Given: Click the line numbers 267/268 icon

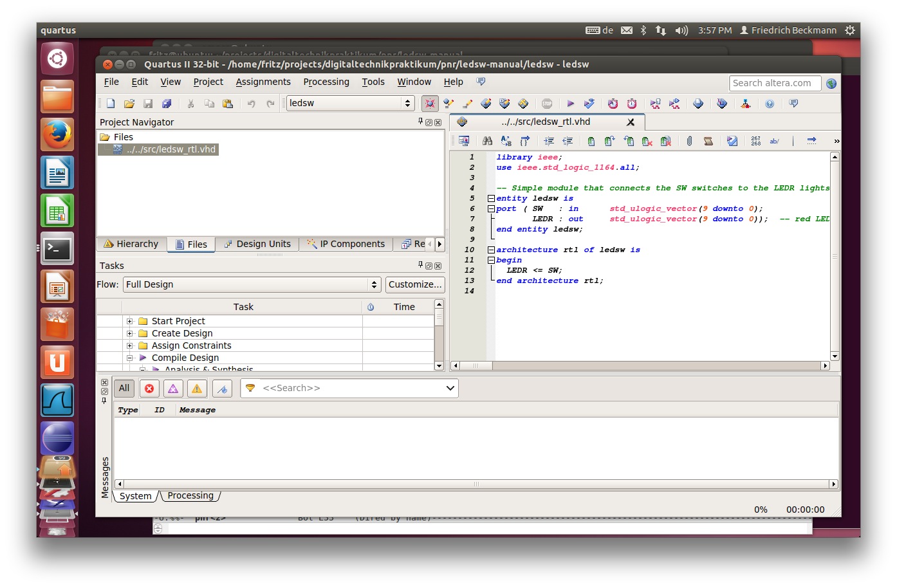Looking at the screenshot, I should 755,141.
